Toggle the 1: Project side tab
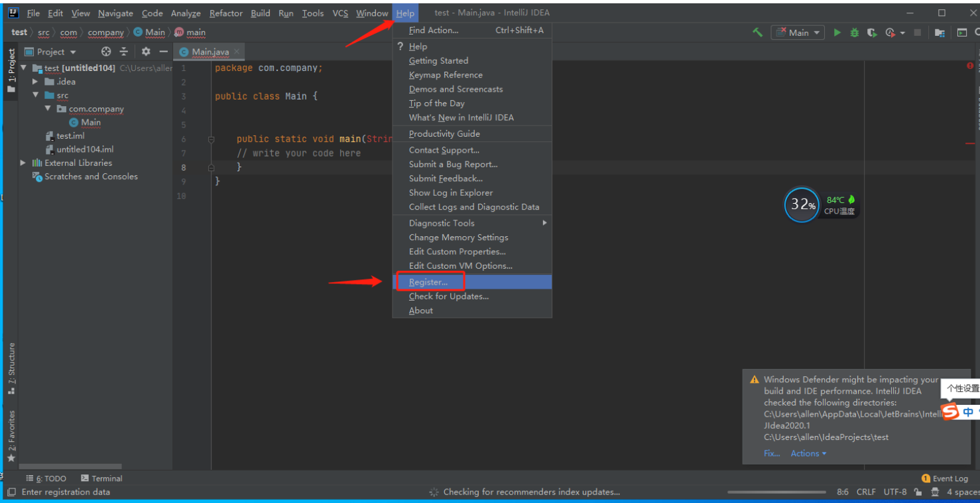The width and height of the screenshot is (980, 503). coord(11,71)
